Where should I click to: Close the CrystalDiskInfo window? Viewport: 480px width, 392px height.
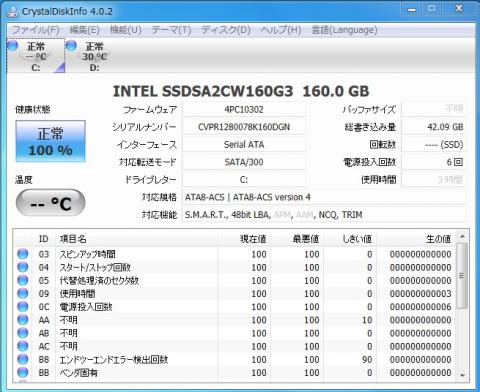pos(459,9)
